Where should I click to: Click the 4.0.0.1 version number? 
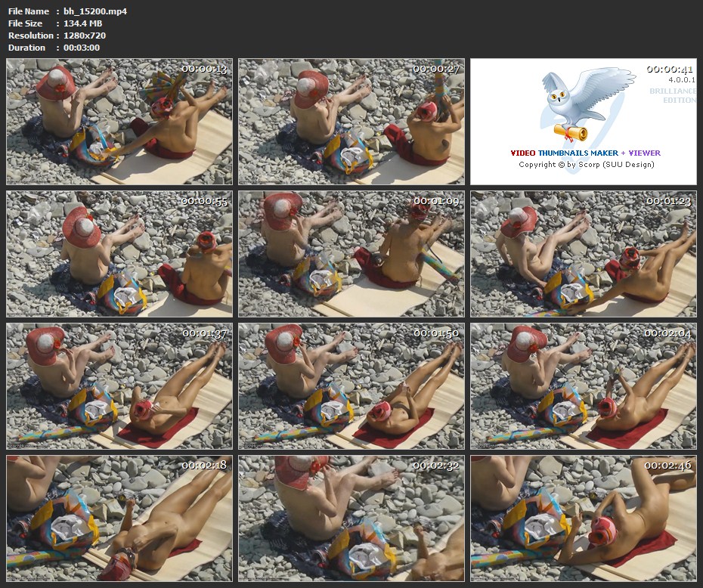(682, 79)
